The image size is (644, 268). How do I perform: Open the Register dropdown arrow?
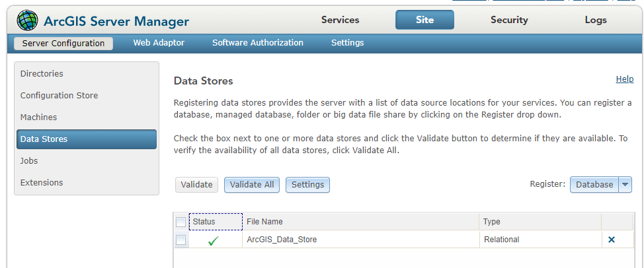point(625,185)
